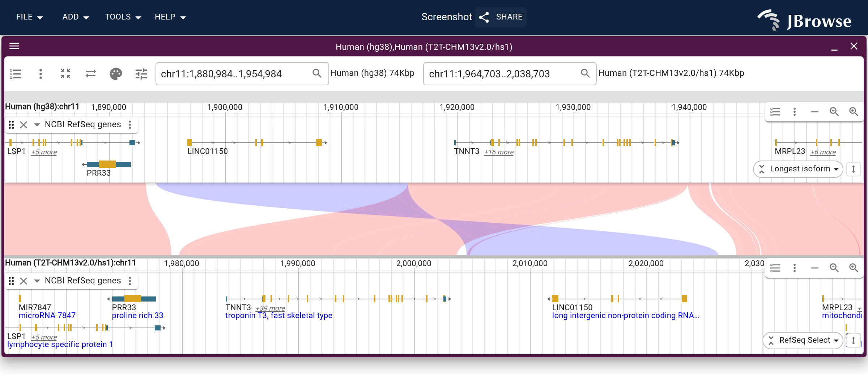Select PRR33 gene feature in hg38 track
Viewport: 868px width, 376px height.
pos(107,164)
